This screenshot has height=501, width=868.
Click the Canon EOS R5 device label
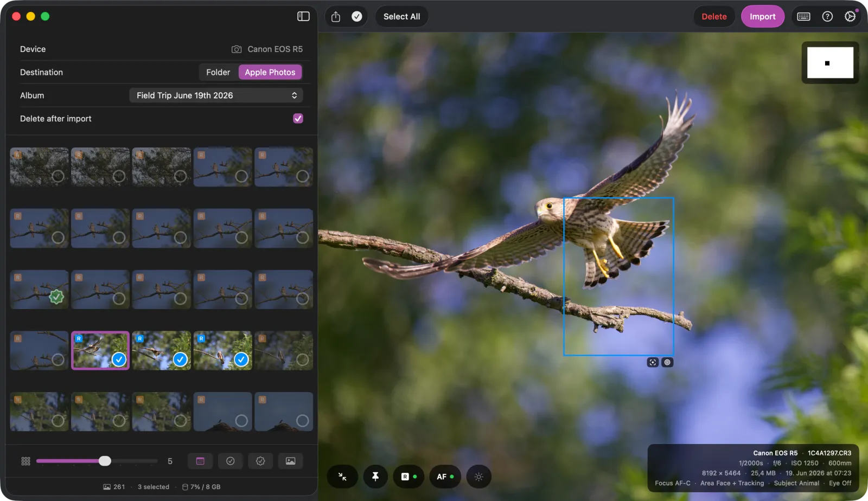coord(275,49)
